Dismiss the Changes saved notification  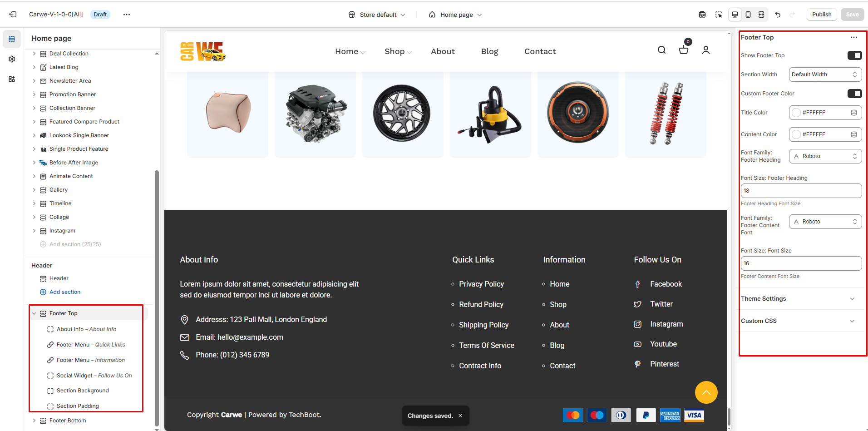460,416
